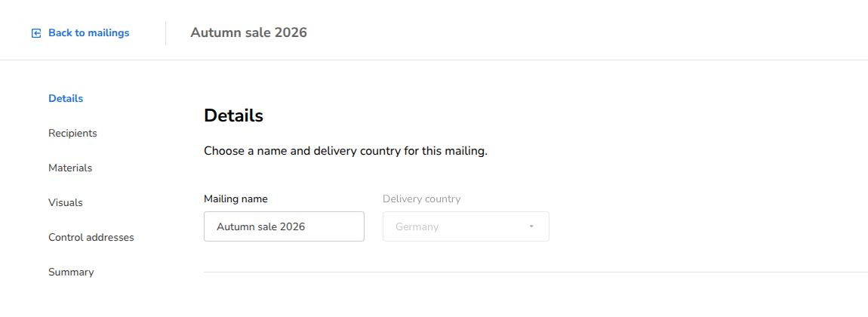The image size is (868, 317).
Task: Switch to the Visuals step
Action: 66,202
